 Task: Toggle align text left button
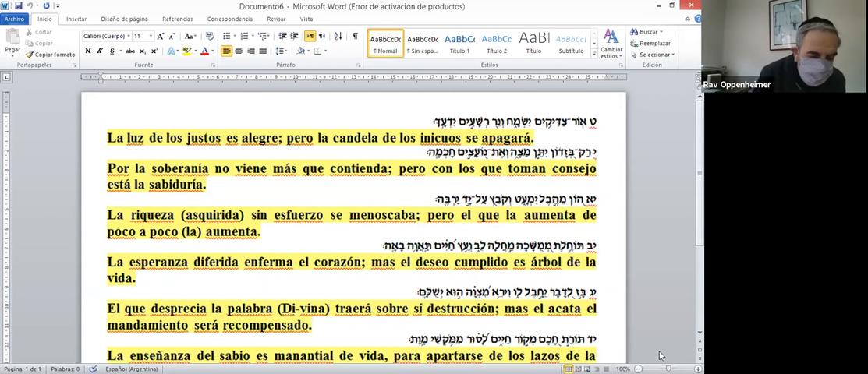[x=226, y=51]
